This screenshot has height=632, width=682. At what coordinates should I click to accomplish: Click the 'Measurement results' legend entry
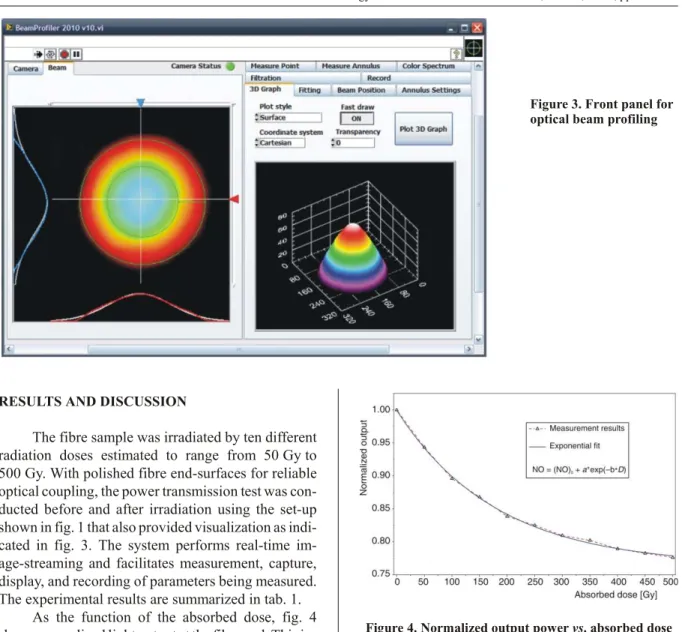[586, 428]
